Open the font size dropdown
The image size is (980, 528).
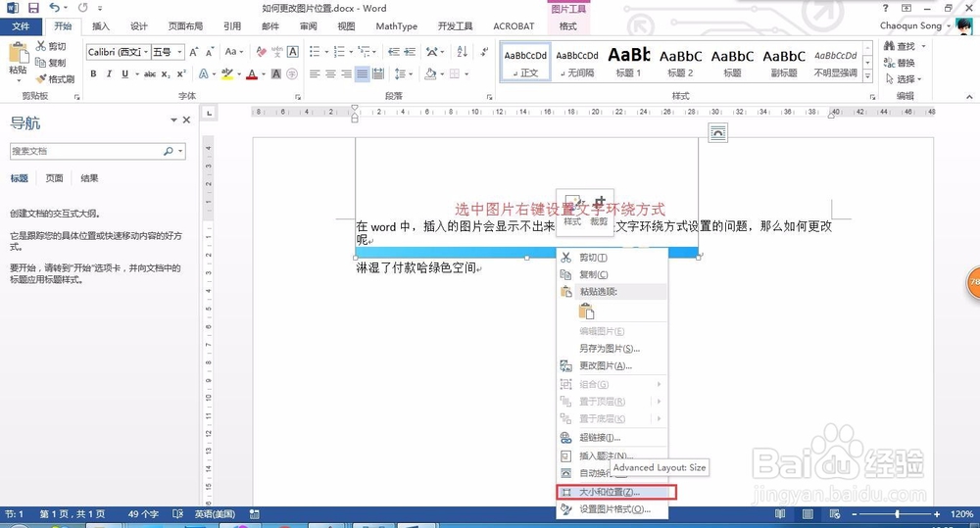(x=180, y=52)
